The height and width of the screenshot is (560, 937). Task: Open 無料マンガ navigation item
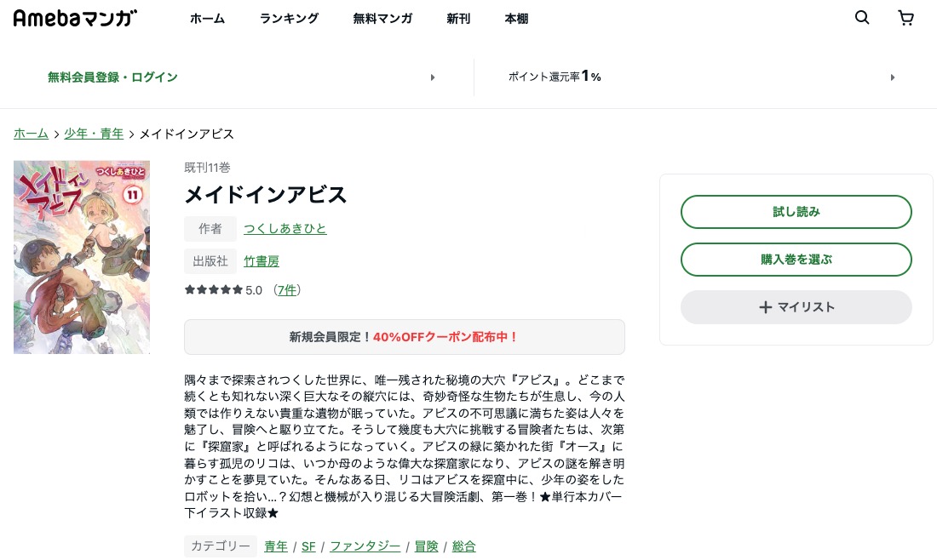coord(382,19)
